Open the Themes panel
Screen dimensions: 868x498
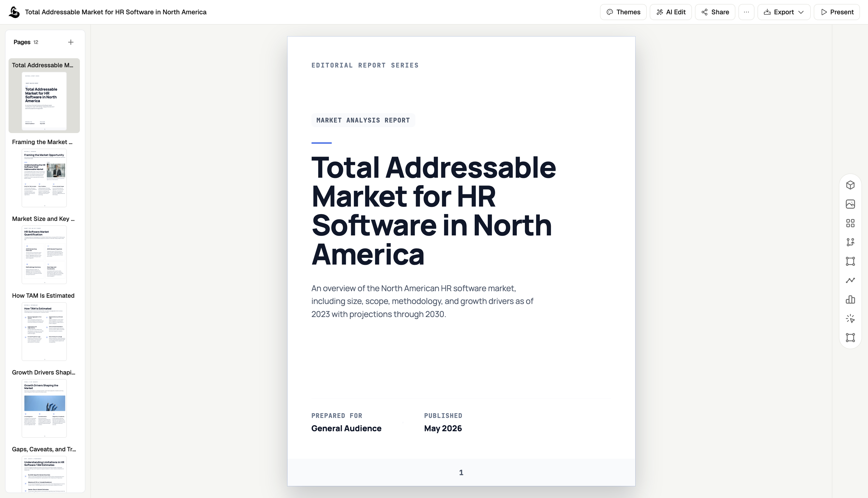coord(623,12)
